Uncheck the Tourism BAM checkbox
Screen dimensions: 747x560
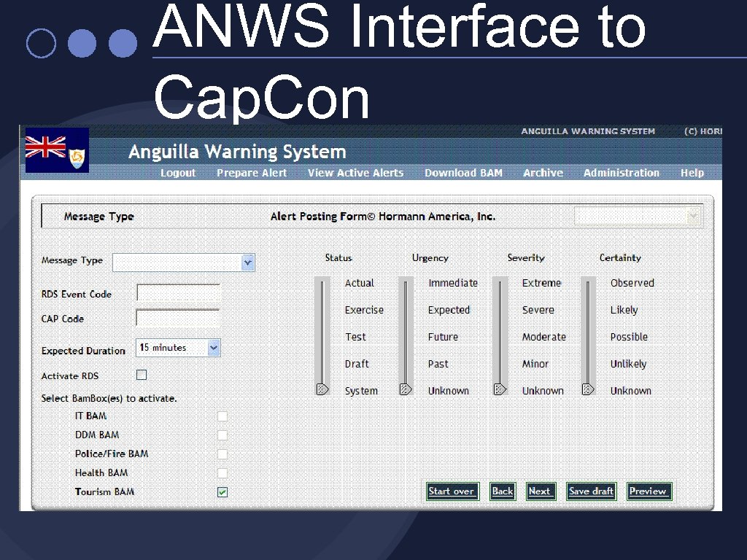click(222, 492)
